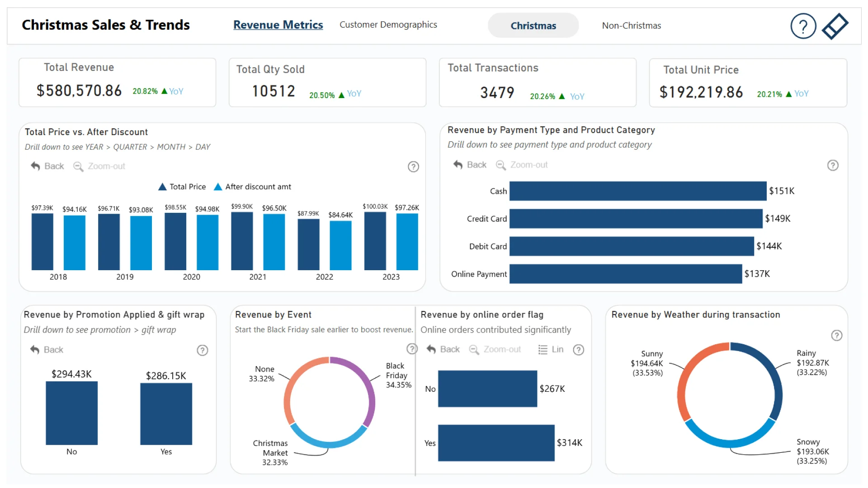This screenshot has width=868, height=488.
Task: Select the Christmas filter button
Action: coord(533,25)
